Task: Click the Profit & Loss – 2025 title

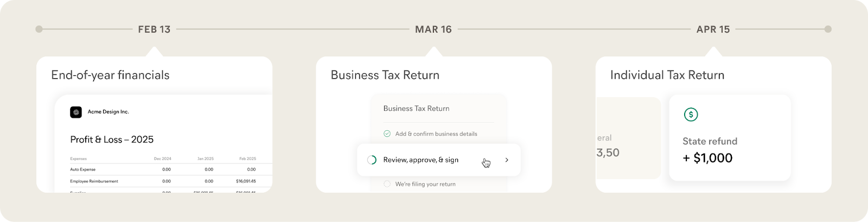Action: [x=112, y=139]
